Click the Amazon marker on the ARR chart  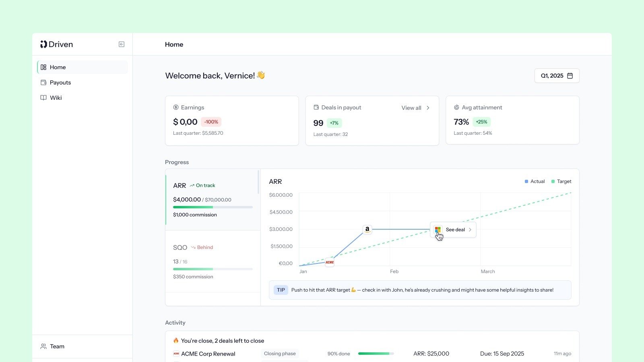click(x=367, y=229)
